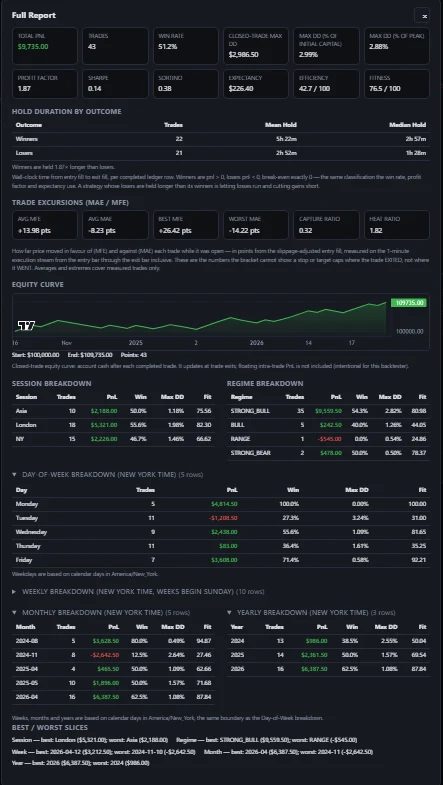This screenshot has height=785, width=443.
Task: Collapse the Yearly Breakdown section
Action: [311, 612]
